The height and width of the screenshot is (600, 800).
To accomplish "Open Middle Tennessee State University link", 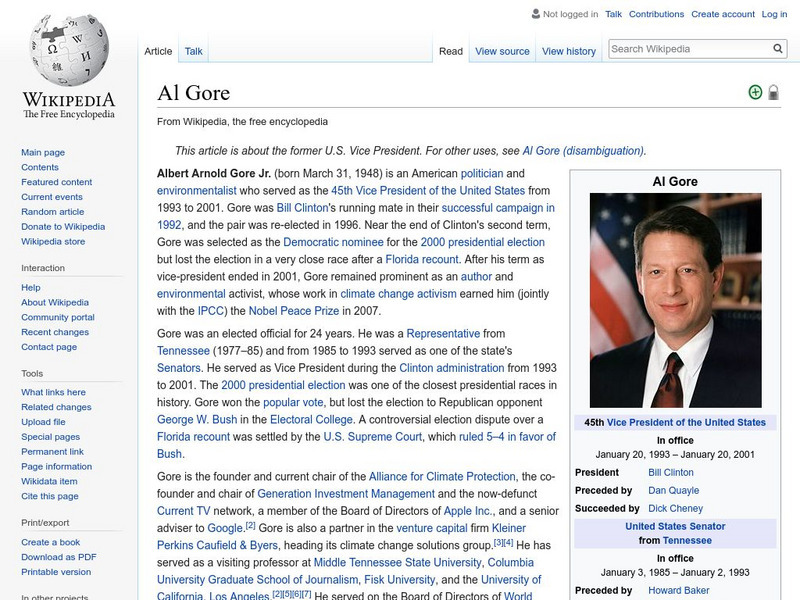I will click(x=397, y=562).
